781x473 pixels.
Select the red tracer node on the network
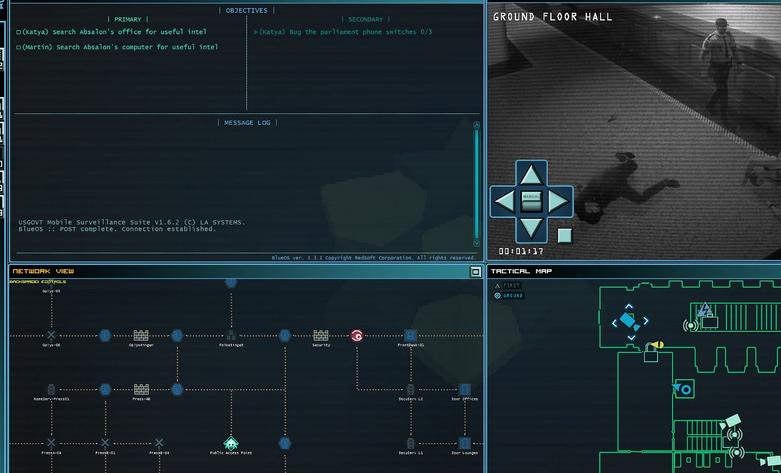tap(357, 336)
